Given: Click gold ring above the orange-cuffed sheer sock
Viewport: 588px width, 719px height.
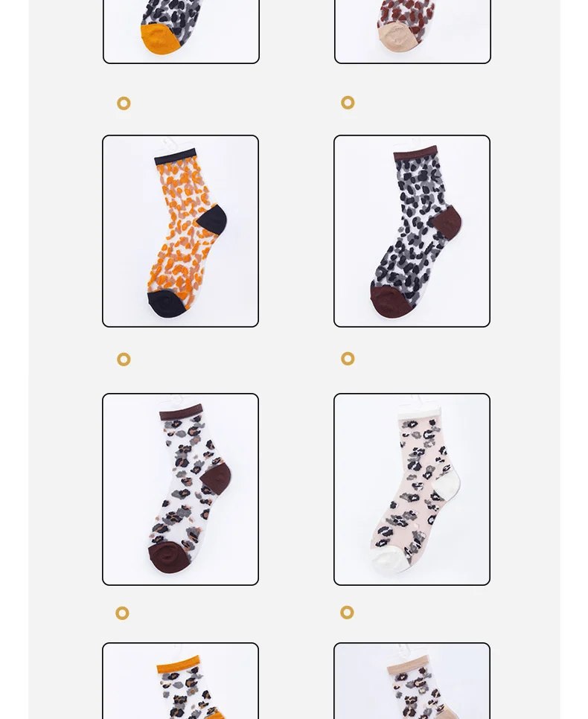Looking at the screenshot, I should coord(123,613).
